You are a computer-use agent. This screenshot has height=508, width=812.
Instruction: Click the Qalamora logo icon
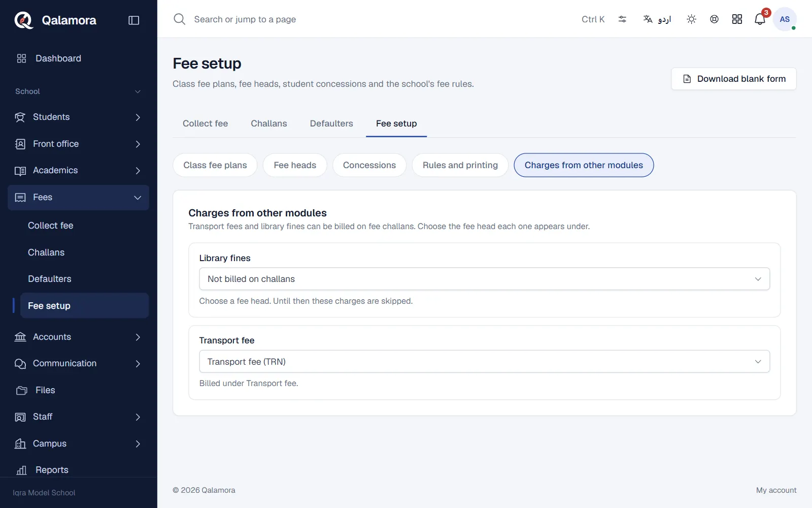click(x=23, y=20)
